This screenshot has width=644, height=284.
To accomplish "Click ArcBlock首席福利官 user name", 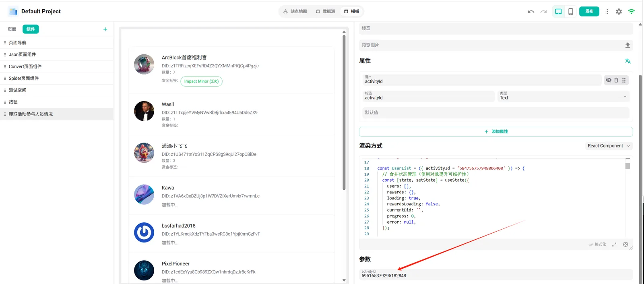I will [184, 58].
